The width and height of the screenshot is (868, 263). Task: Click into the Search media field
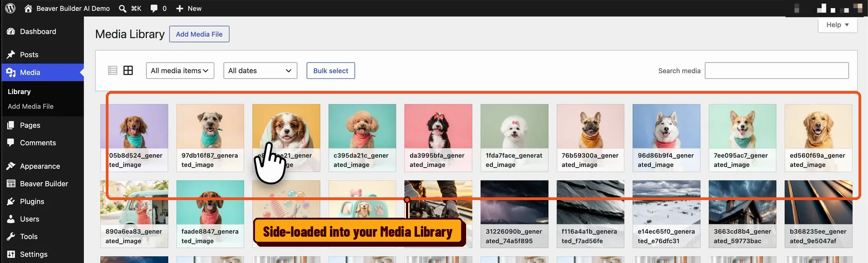tap(777, 71)
